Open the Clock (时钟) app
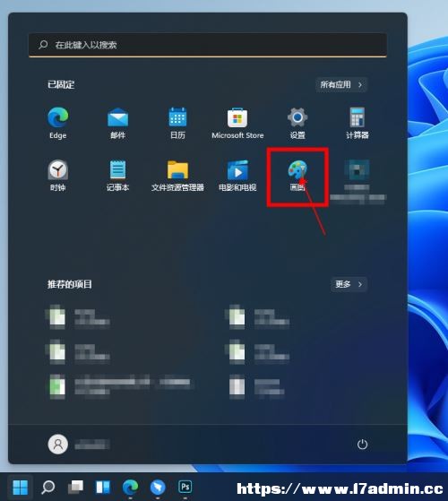 tap(58, 175)
